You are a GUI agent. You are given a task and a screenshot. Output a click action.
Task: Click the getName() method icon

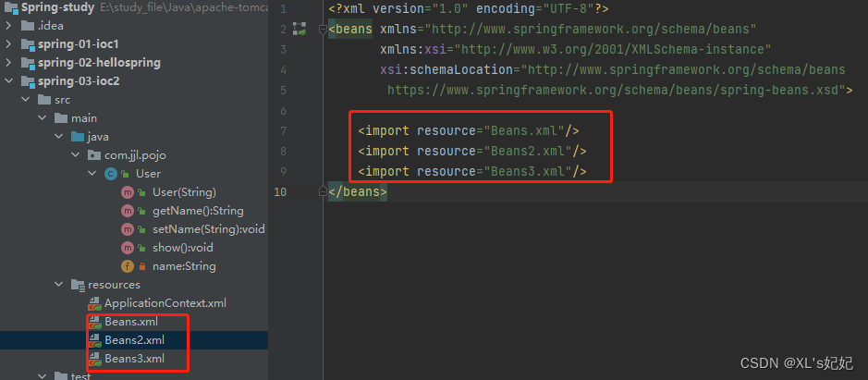tap(127, 211)
